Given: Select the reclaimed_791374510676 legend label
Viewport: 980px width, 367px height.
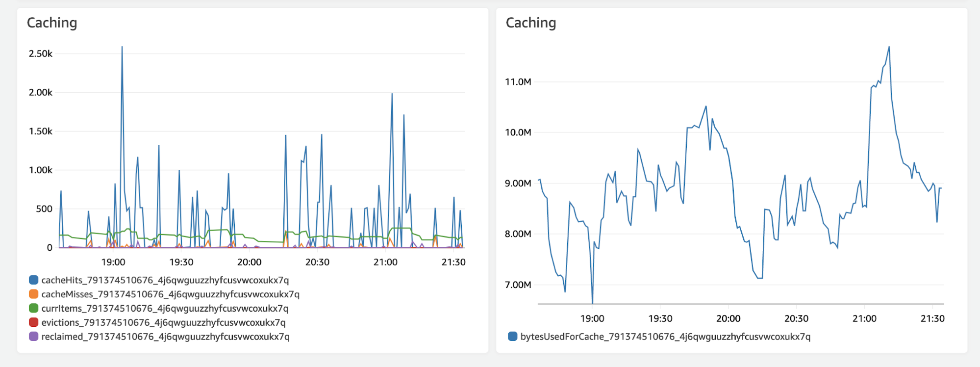Looking at the screenshot, I should (166, 337).
